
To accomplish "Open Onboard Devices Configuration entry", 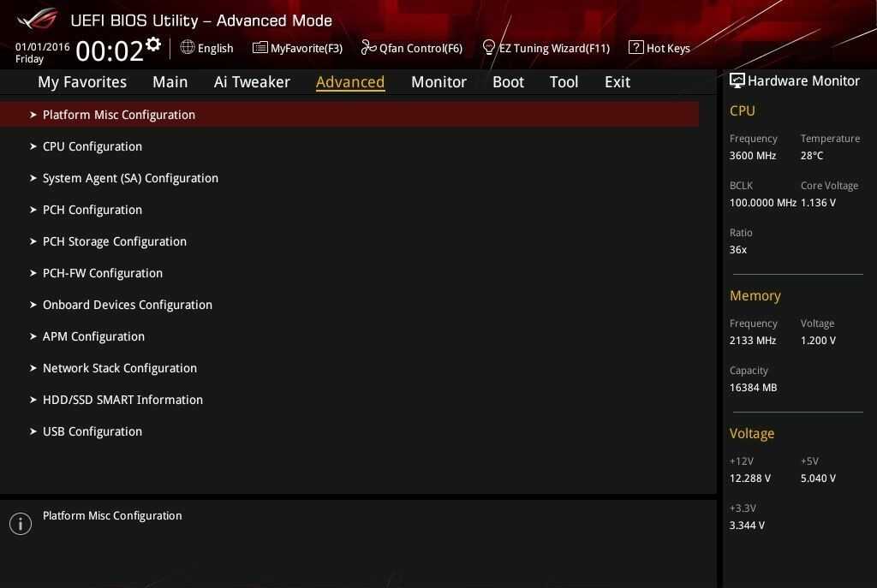I will click(x=128, y=305).
